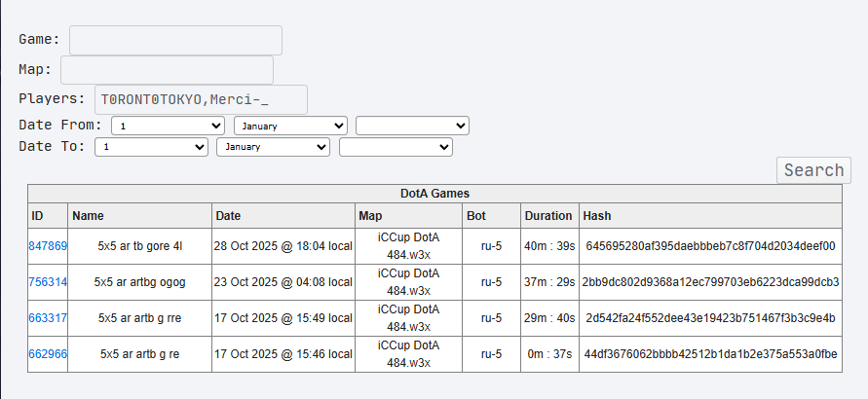Open the Date From day dropdown

point(169,126)
